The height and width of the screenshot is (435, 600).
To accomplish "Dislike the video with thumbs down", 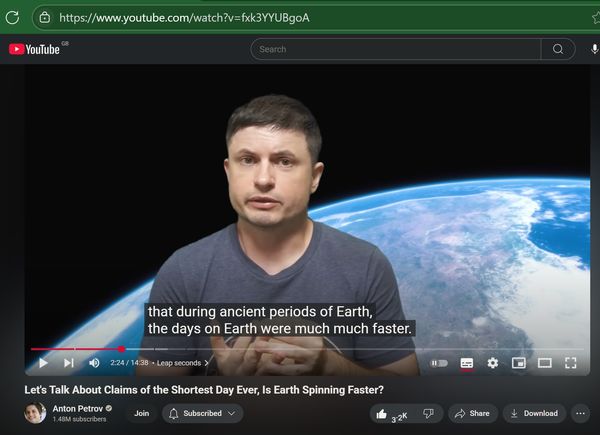I will coord(429,413).
